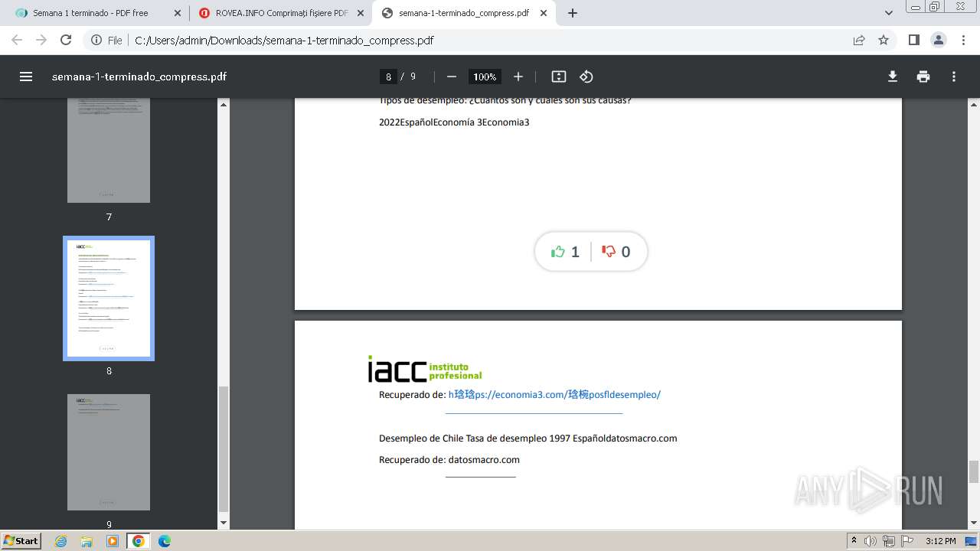980x551 pixels.
Task: Click the address bar file path
Action: [x=284, y=41]
